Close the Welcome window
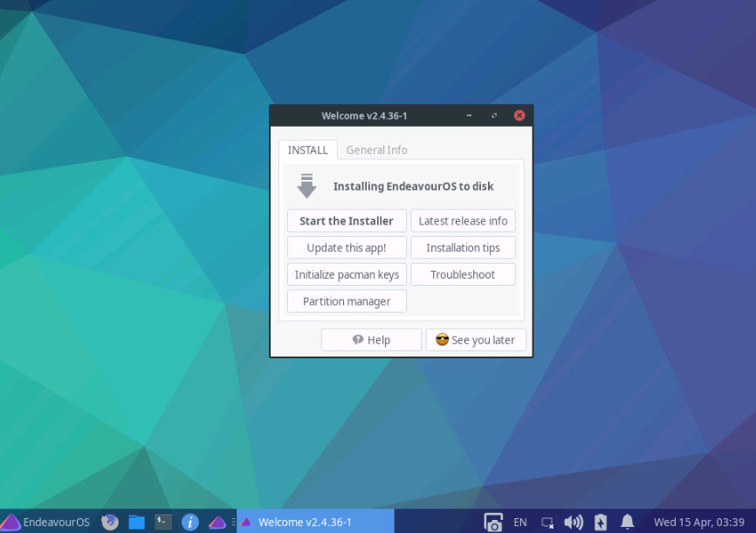Screen dimensions: 756x533 519,115
